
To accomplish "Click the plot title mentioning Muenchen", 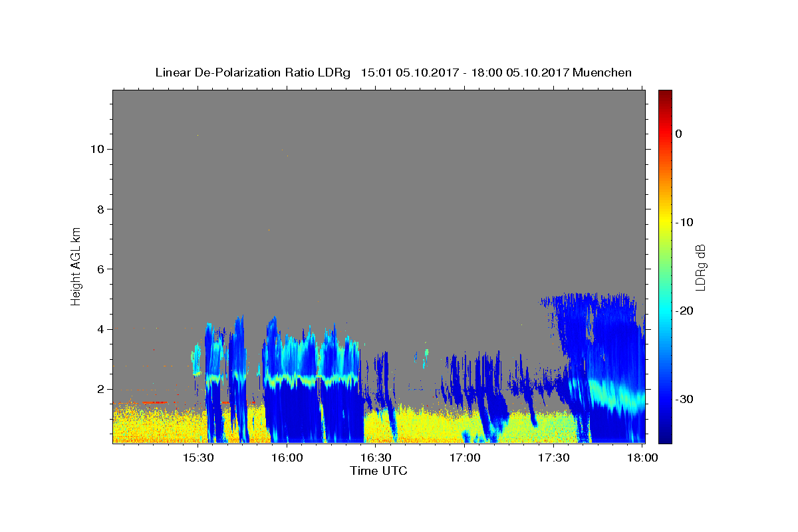I will tap(393, 72).
